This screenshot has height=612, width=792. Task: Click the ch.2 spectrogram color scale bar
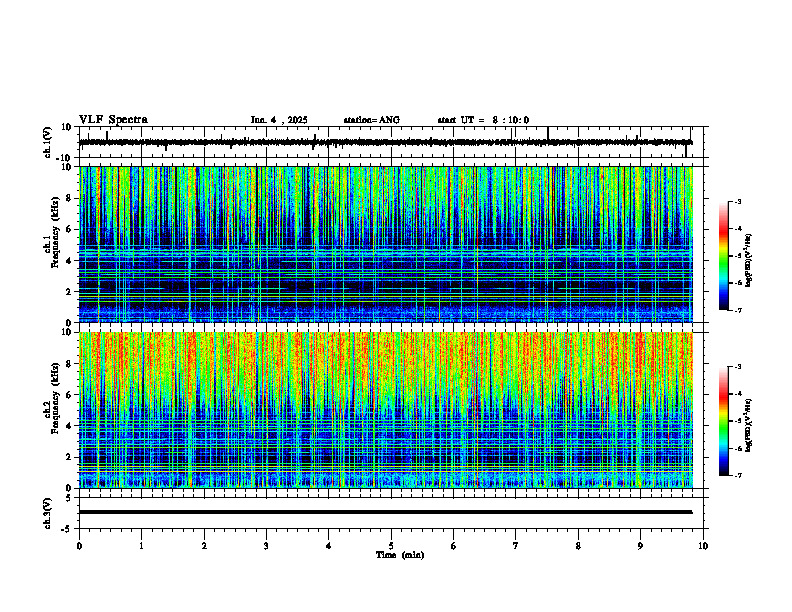724,421
